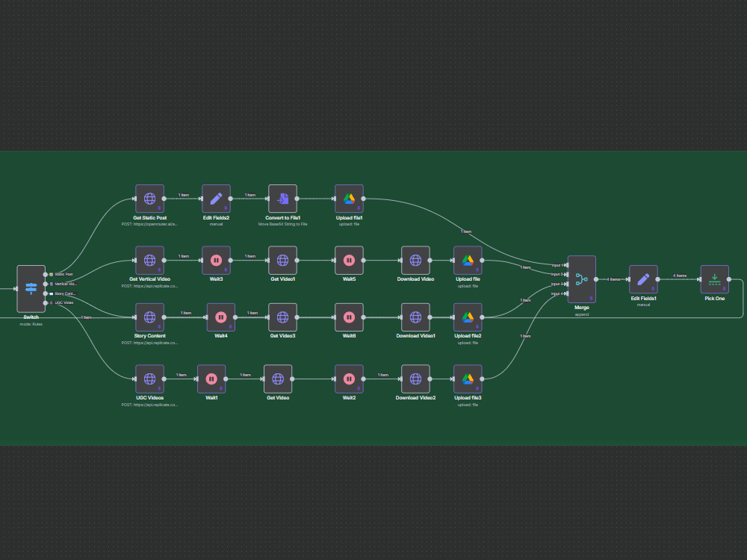Open the Download Video1 node
The height and width of the screenshot is (560, 747).
(415, 317)
